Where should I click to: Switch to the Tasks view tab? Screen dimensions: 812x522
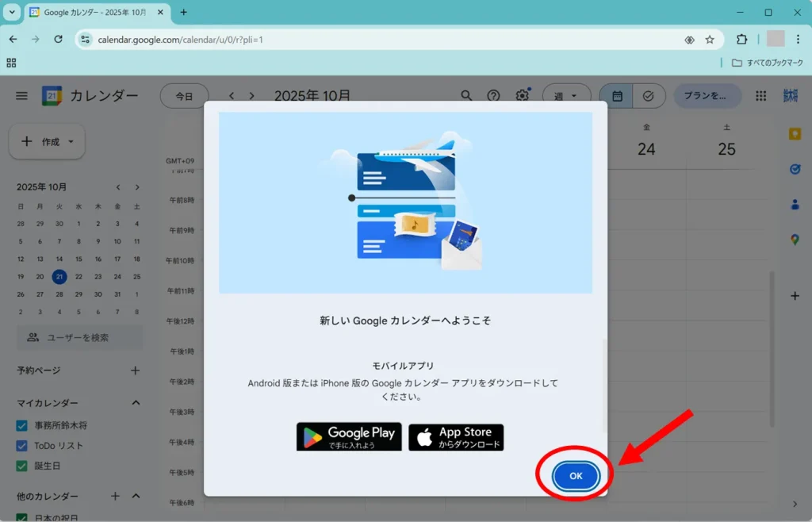point(648,96)
